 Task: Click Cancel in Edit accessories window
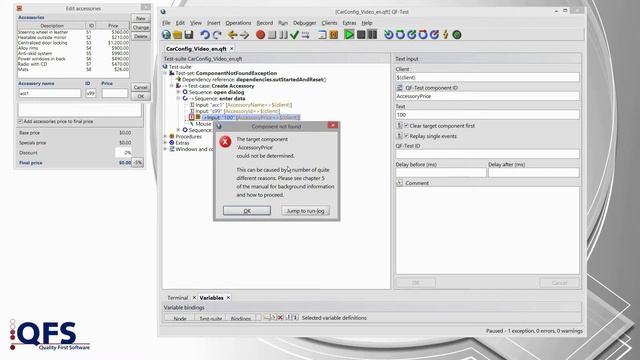click(x=140, y=87)
